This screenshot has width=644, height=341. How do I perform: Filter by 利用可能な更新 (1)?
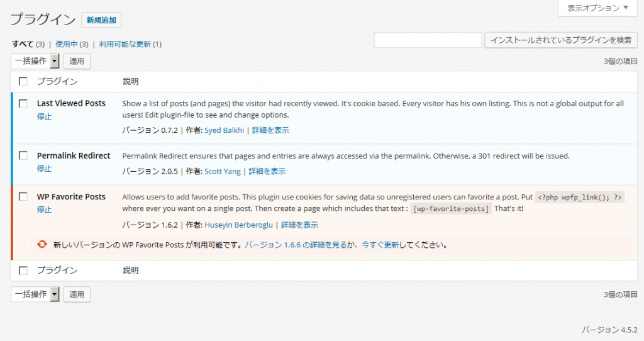pos(130,44)
